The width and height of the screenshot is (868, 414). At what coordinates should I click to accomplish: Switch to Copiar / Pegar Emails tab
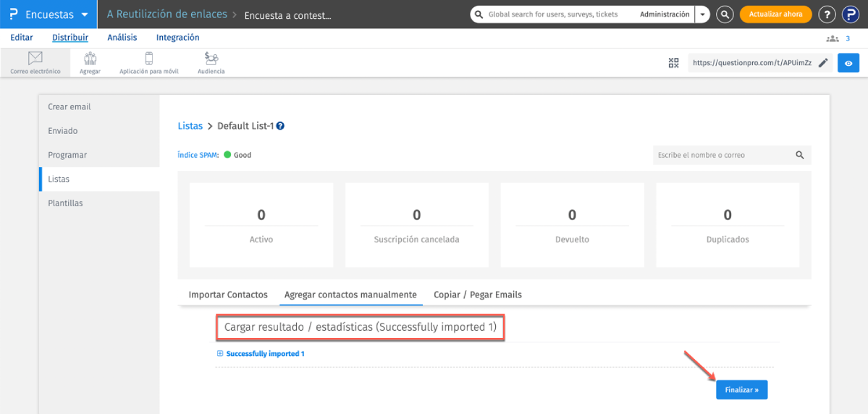478,295
